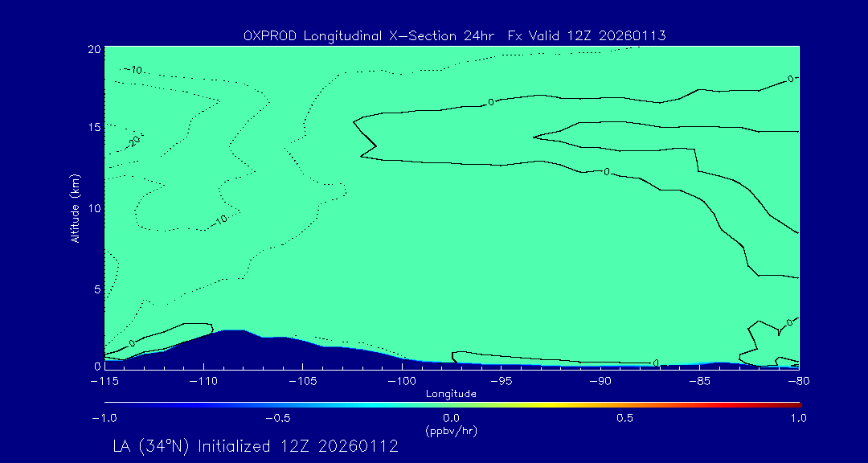Pick the 0.0 value on the colorbar
The height and width of the screenshot is (463, 868).
click(x=451, y=418)
